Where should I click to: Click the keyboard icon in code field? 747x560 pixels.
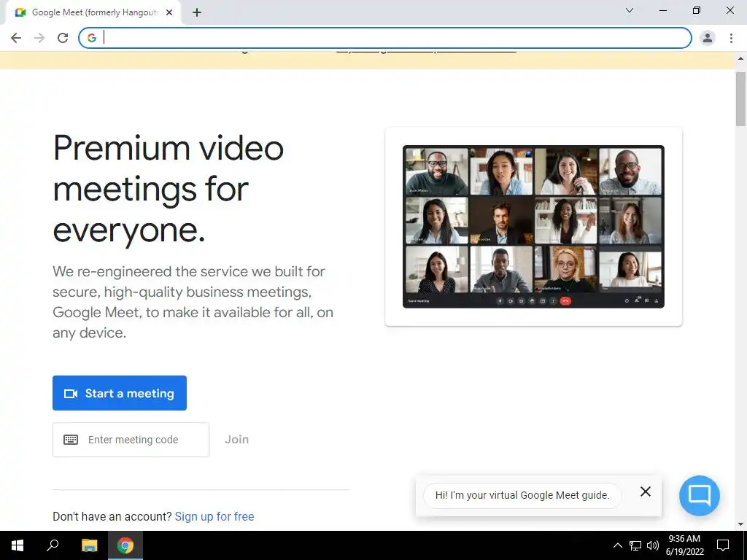pos(71,440)
